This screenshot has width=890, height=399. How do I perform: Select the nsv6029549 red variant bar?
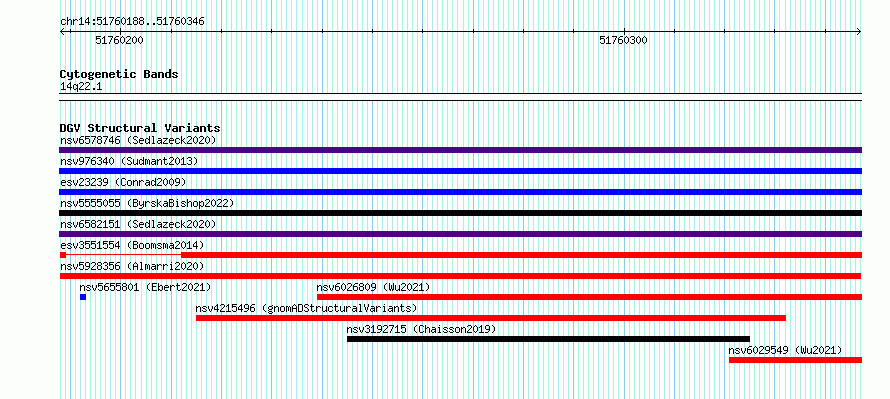(795, 360)
